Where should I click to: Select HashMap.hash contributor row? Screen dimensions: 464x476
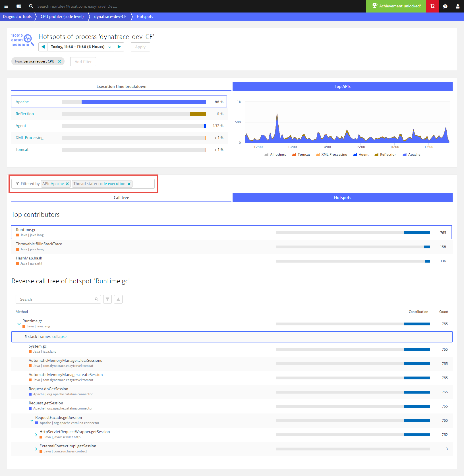click(231, 261)
